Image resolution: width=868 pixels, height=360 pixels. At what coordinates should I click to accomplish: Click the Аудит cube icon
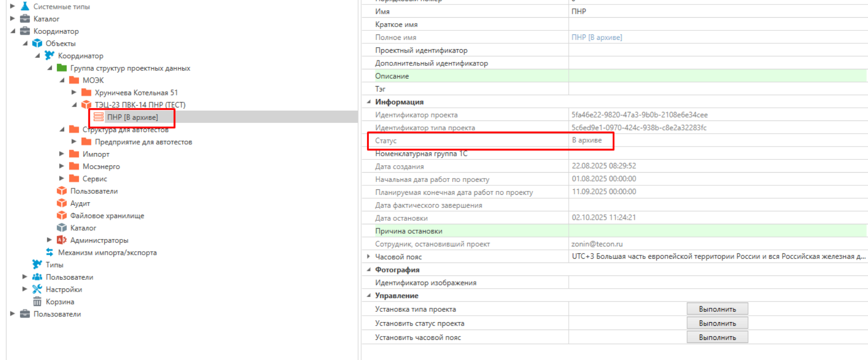(61, 203)
